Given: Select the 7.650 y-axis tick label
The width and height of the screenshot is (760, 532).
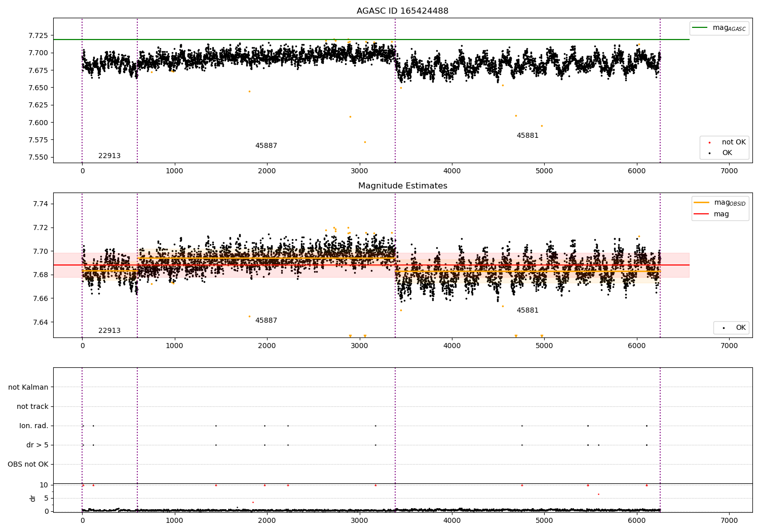Looking at the screenshot, I should tap(39, 88).
